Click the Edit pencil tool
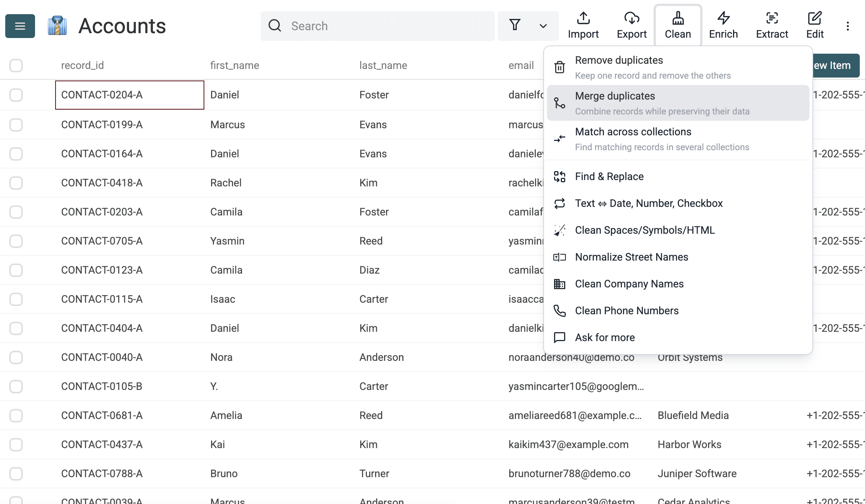 pyautogui.click(x=815, y=25)
